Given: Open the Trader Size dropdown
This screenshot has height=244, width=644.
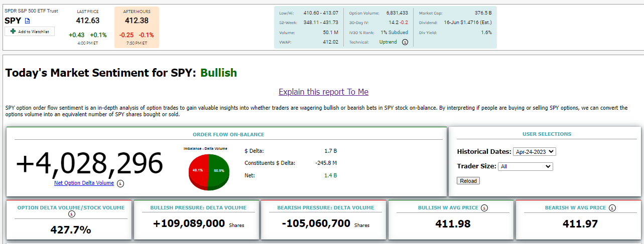Looking at the screenshot, I should click(x=526, y=166).
